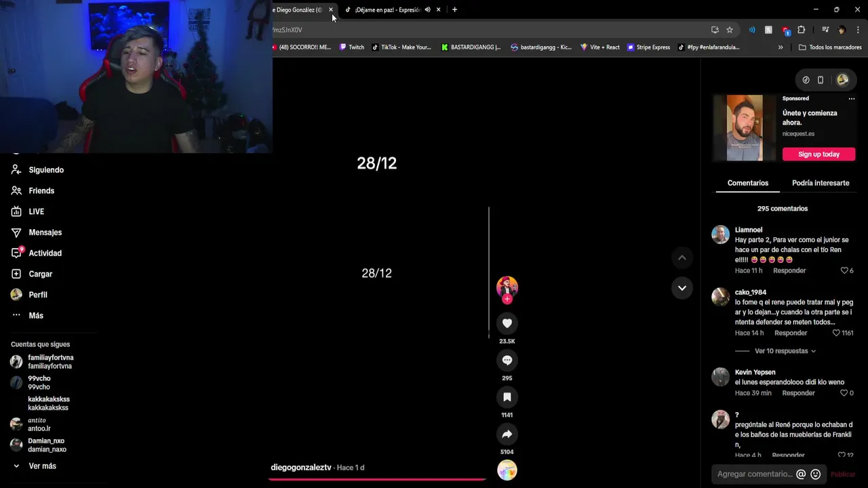The image size is (868, 488).
Task: Click 'Sign up today' button
Action: (818, 155)
